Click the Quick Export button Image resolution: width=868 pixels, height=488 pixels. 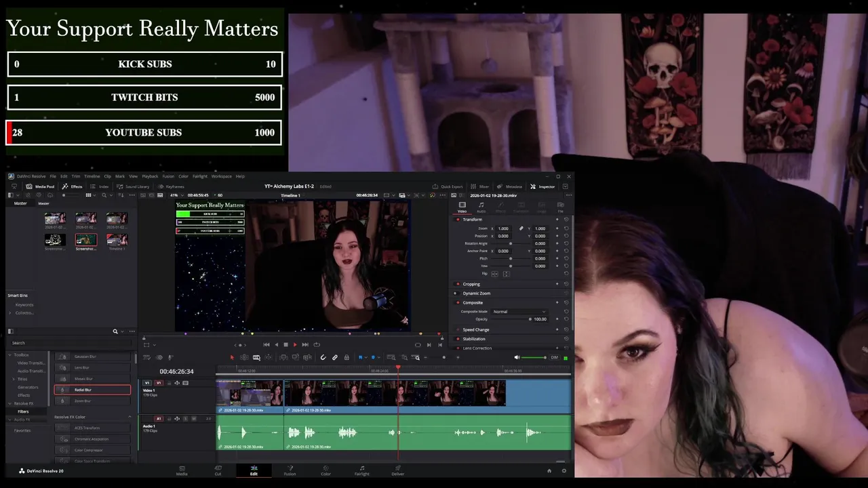pos(448,186)
